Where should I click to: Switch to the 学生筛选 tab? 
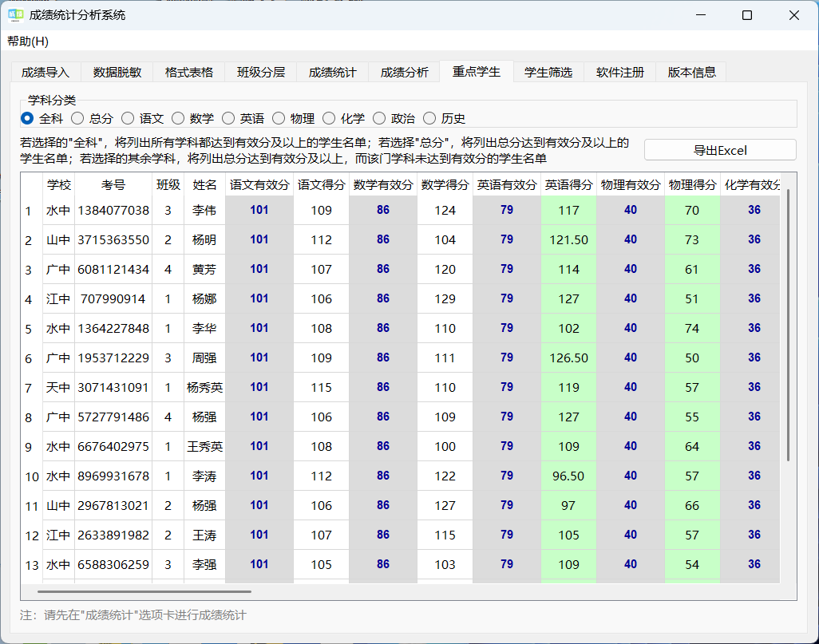point(548,71)
